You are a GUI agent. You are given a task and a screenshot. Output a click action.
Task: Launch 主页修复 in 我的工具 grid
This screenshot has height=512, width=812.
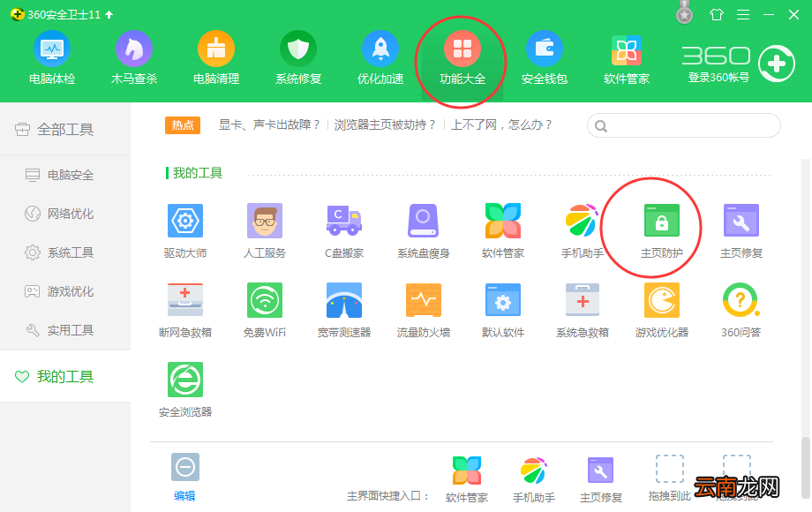[741, 231]
